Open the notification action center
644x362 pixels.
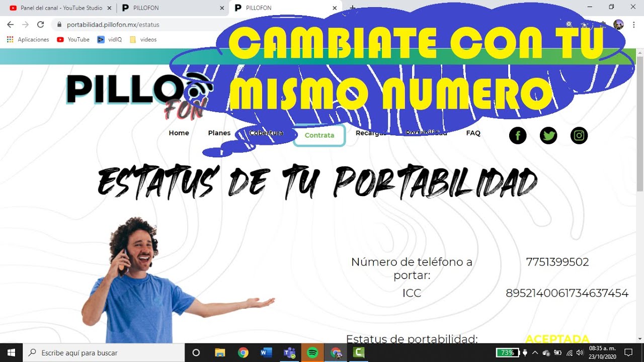click(x=628, y=352)
